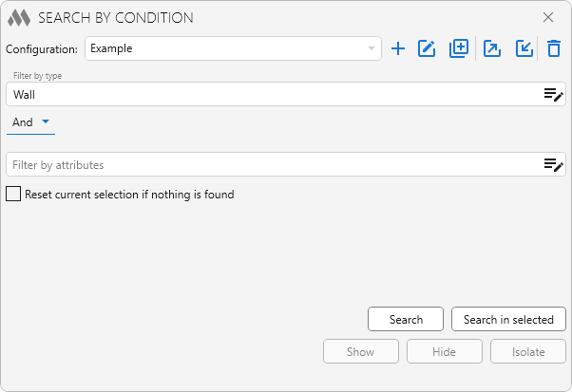
Task: Click the Search button
Action: click(406, 320)
